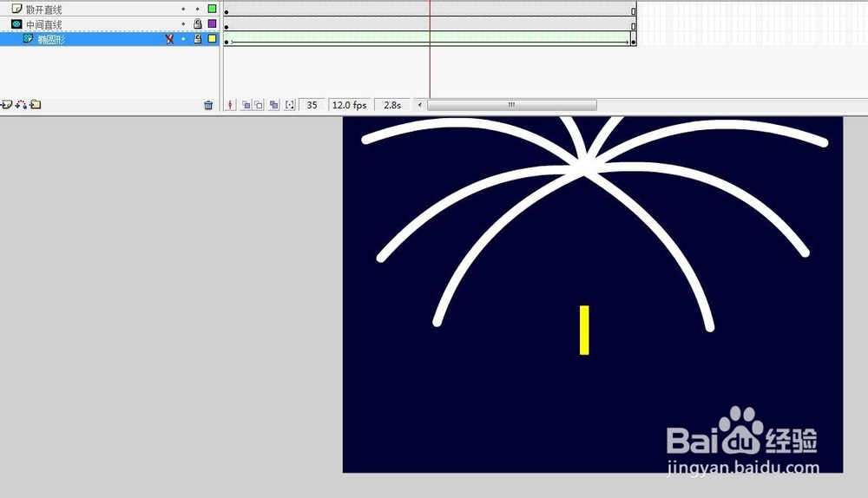Click purple outline swatch of 中间直线

212,23
